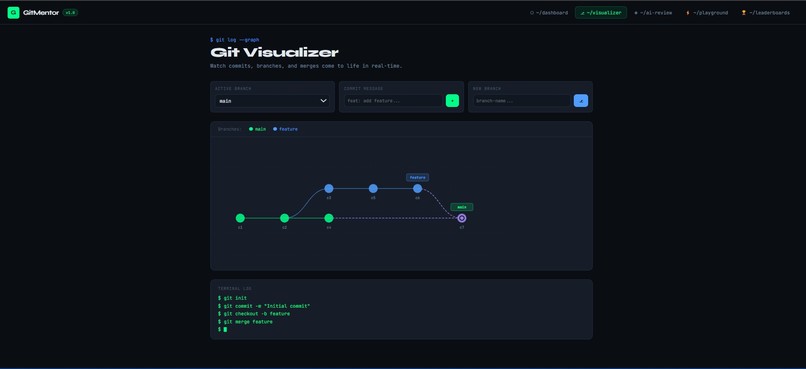Viewport: 806px width, 369px height.
Task: Click the 'git commit -m "Initial commit"' log line
Action: 264,306
